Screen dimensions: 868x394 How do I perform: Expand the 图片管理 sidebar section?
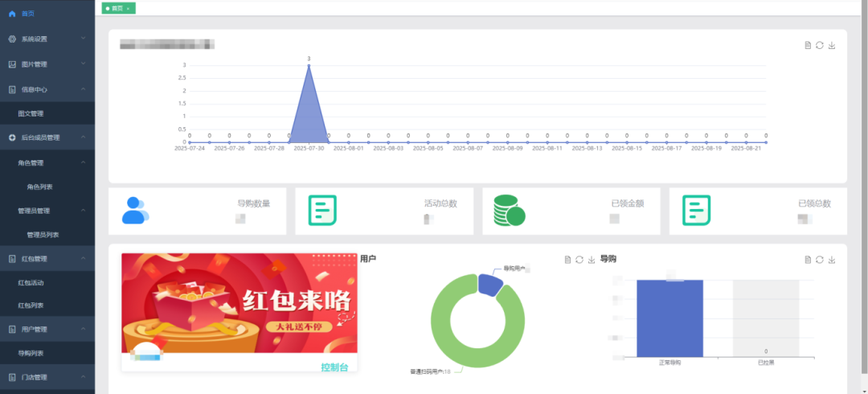pos(47,64)
